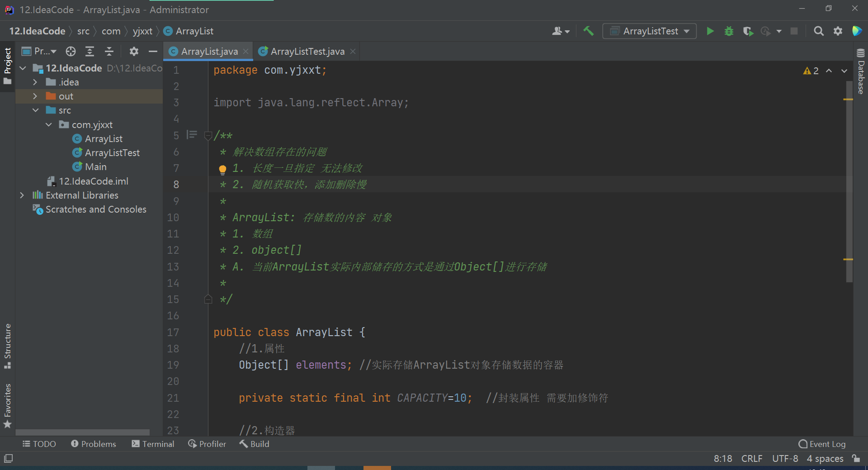This screenshot has width=868, height=470.
Task: Toggle rendered doc view icon on line 5
Action: (192, 135)
